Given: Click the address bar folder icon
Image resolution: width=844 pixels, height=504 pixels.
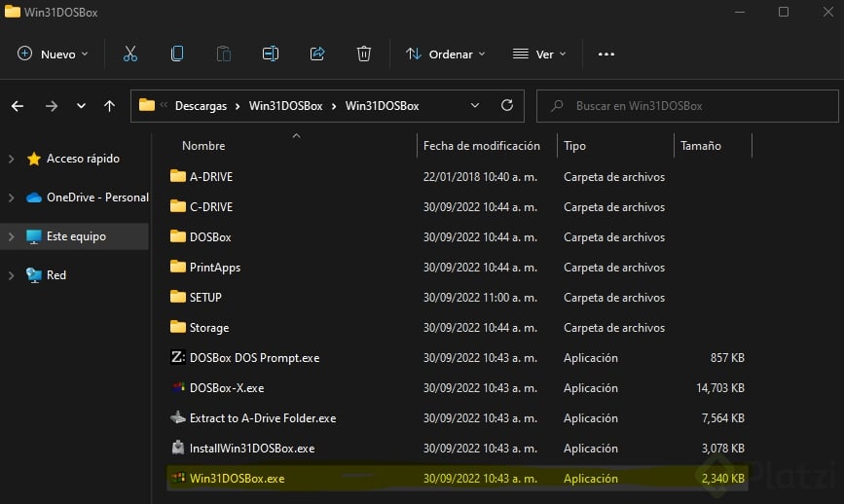Looking at the screenshot, I should 146,105.
